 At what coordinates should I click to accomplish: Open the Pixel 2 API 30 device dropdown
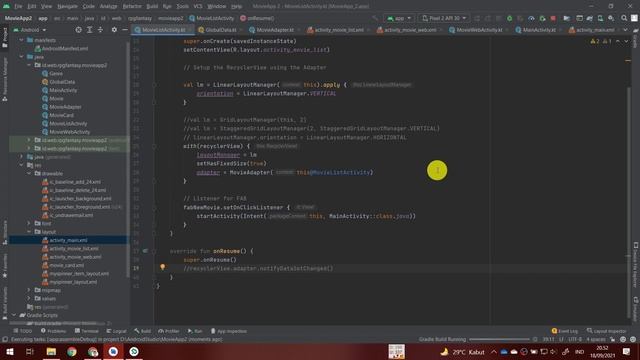click(444, 18)
